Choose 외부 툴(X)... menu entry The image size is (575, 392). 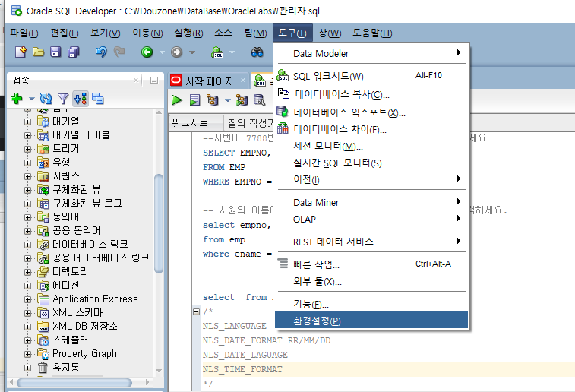[x=371, y=281]
